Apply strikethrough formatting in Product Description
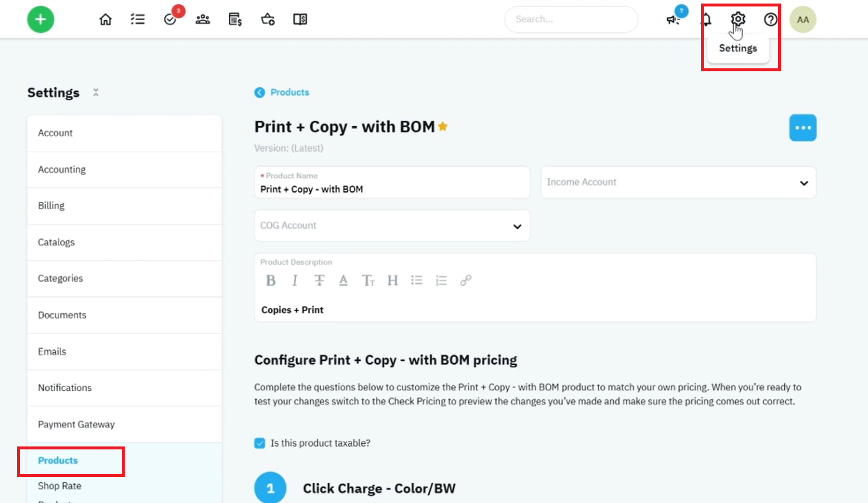 [x=319, y=280]
